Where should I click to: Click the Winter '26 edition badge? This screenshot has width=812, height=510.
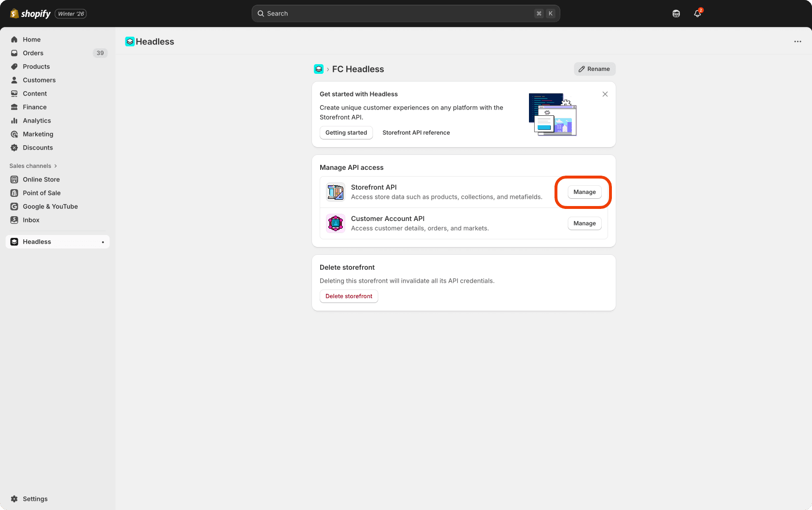[x=71, y=14]
